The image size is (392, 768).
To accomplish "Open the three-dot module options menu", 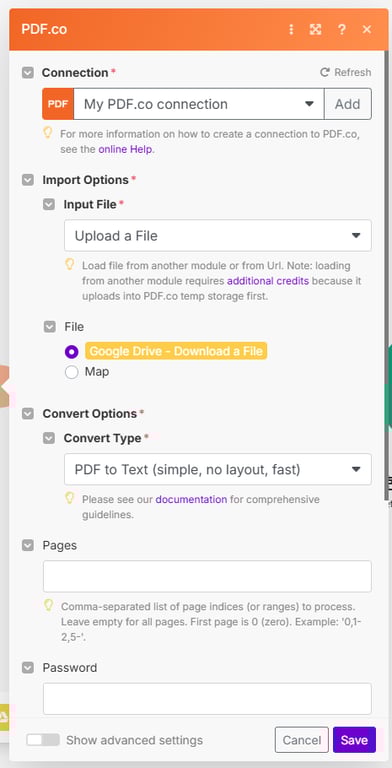I will tap(291, 29).
